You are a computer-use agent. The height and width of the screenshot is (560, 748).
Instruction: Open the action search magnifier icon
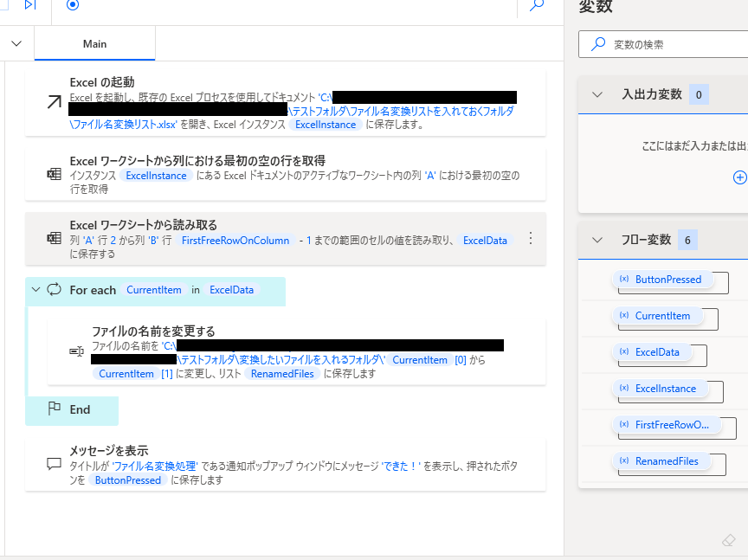coord(536,6)
